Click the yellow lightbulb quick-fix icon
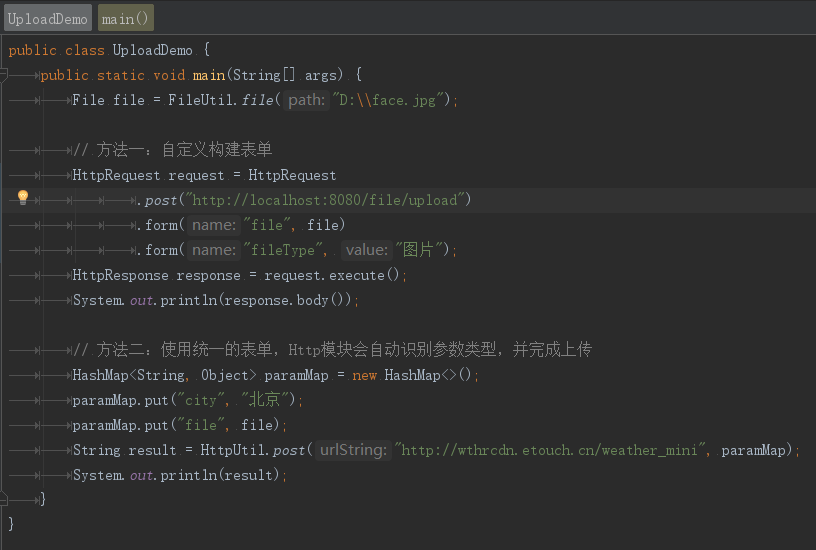816x550 pixels. click(23, 198)
